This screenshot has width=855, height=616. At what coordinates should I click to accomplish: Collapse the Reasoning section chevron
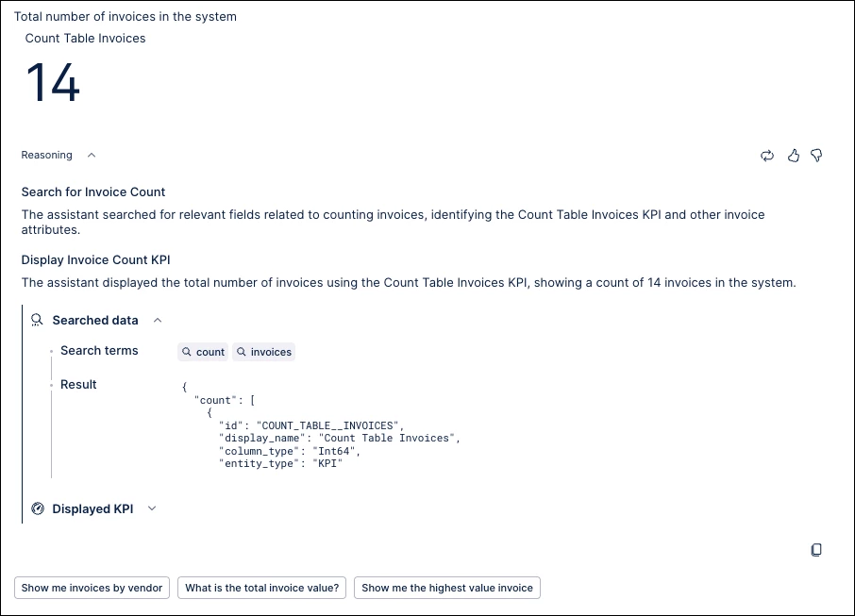[92, 156]
